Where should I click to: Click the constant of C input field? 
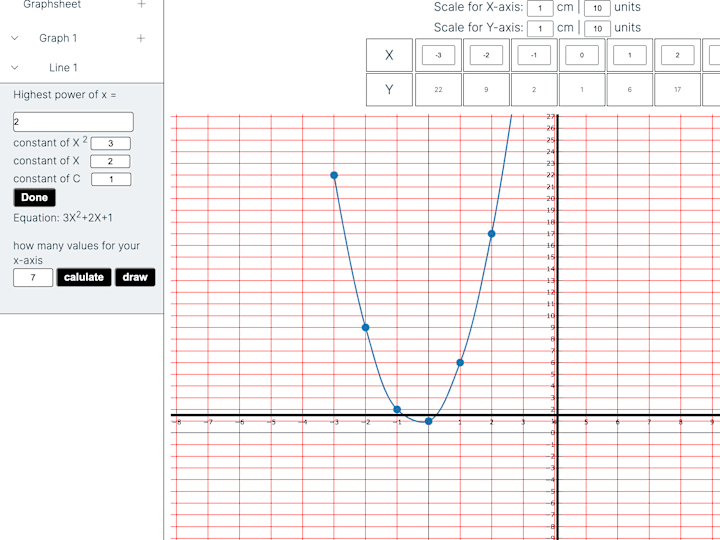(x=111, y=179)
